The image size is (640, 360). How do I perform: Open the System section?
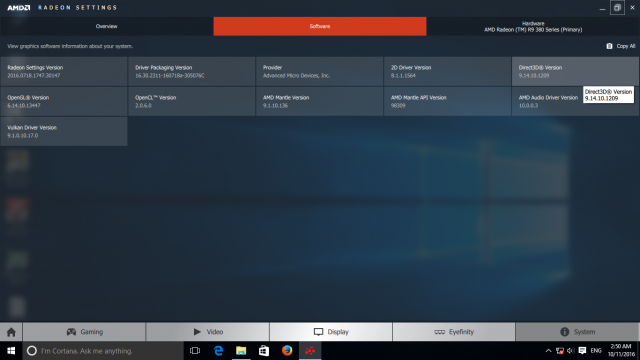click(577, 332)
